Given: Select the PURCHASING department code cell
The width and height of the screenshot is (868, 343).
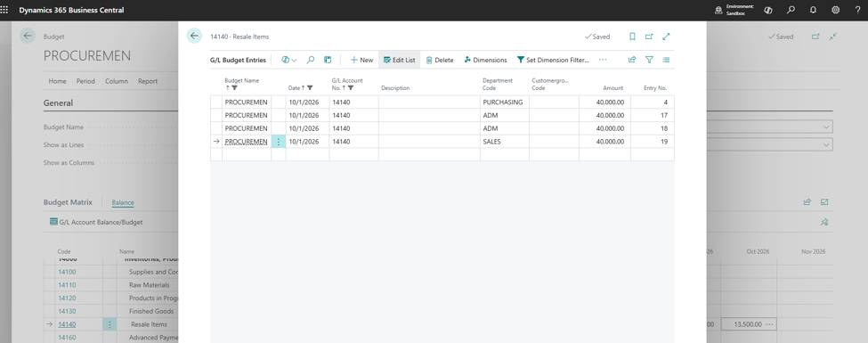Looking at the screenshot, I should [x=504, y=102].
